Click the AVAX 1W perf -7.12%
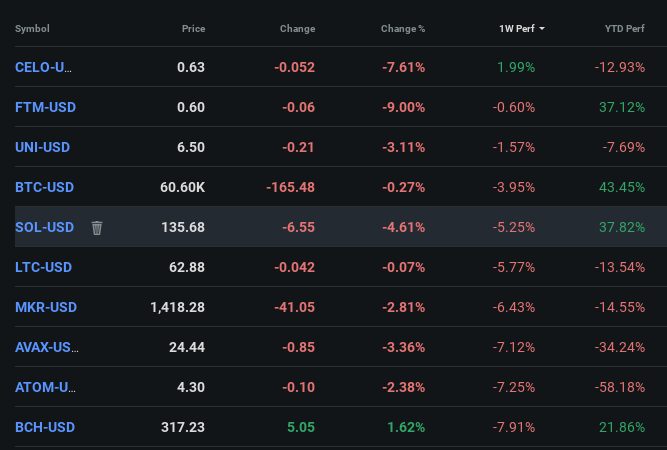Image resolution: width=667 pixels, height=450 pixels. tap(514, 347)
